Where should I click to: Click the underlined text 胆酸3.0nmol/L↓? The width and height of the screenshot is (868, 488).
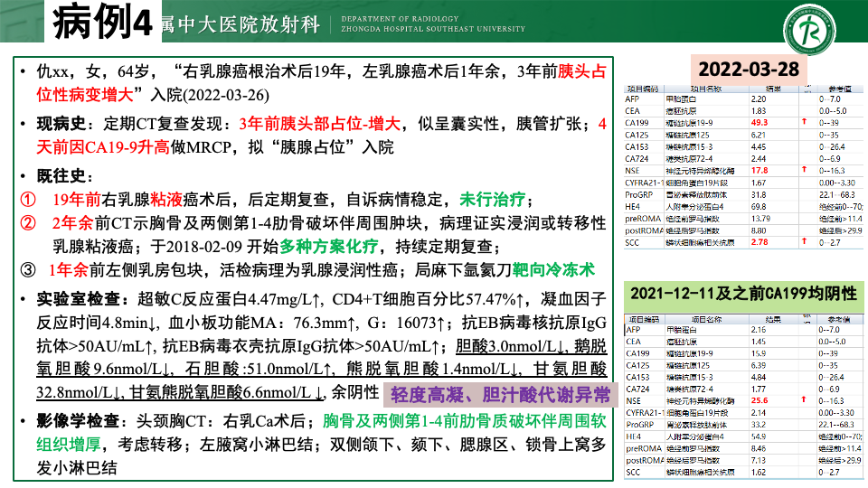click(512, 346)
